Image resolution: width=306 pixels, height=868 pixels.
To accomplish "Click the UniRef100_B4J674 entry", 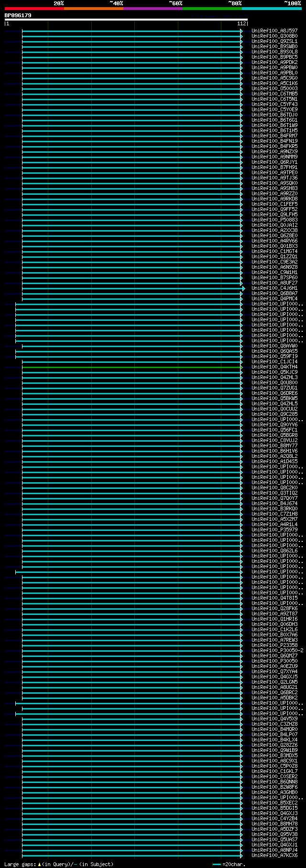I will (274, 503).
